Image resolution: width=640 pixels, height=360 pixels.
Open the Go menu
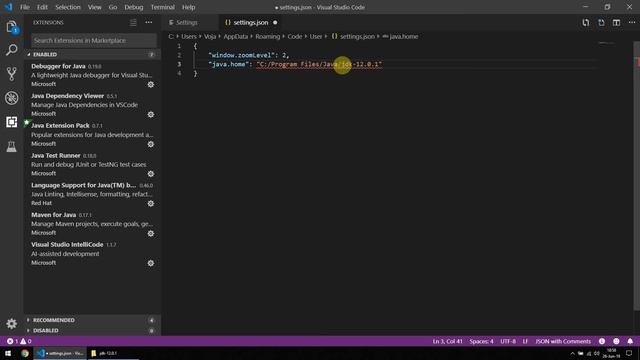(113, 7)
